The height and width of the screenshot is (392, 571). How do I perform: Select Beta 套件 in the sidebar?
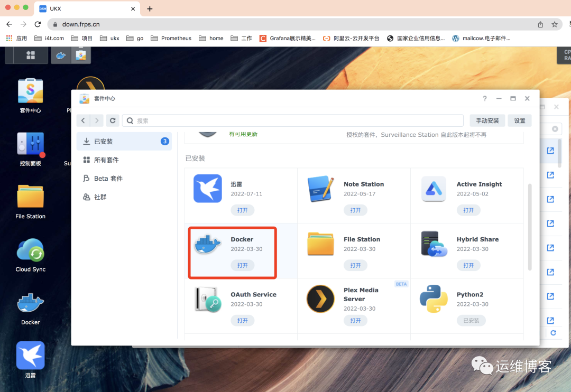coord(124,179)
